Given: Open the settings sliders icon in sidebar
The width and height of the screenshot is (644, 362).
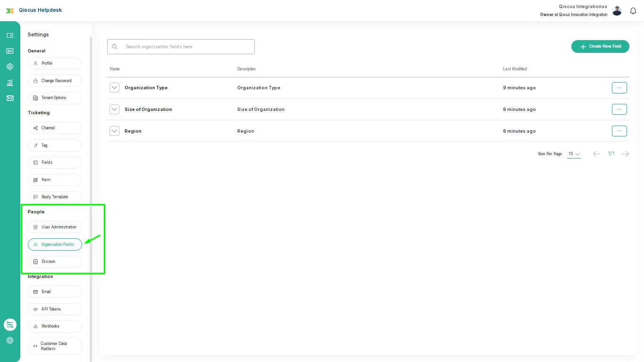Looking at the screenshot, I should (10, 325).
